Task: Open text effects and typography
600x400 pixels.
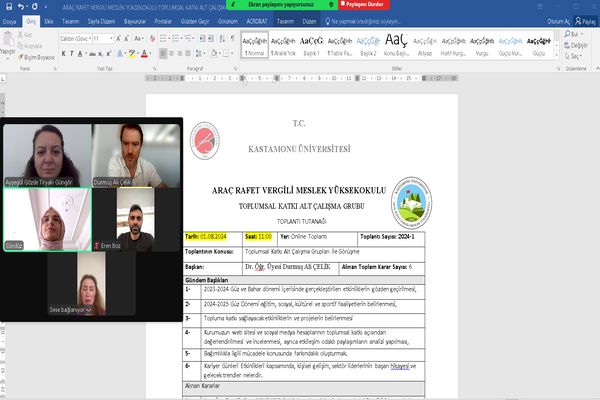Action: pos(120,54)
